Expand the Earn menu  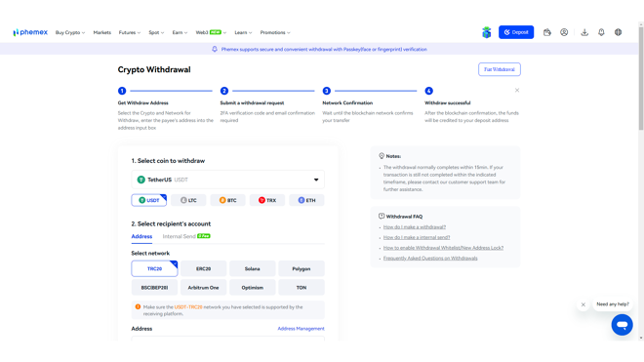[180, 32]
